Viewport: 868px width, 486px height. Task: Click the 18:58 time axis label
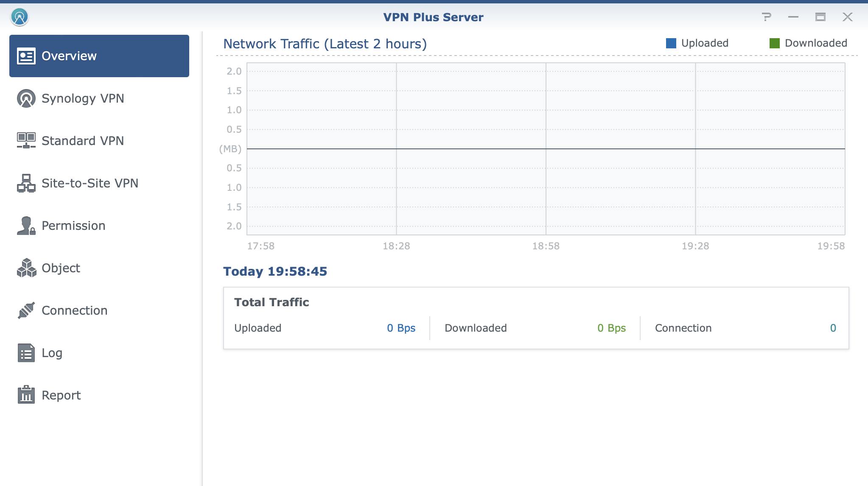tap(546, 246)
